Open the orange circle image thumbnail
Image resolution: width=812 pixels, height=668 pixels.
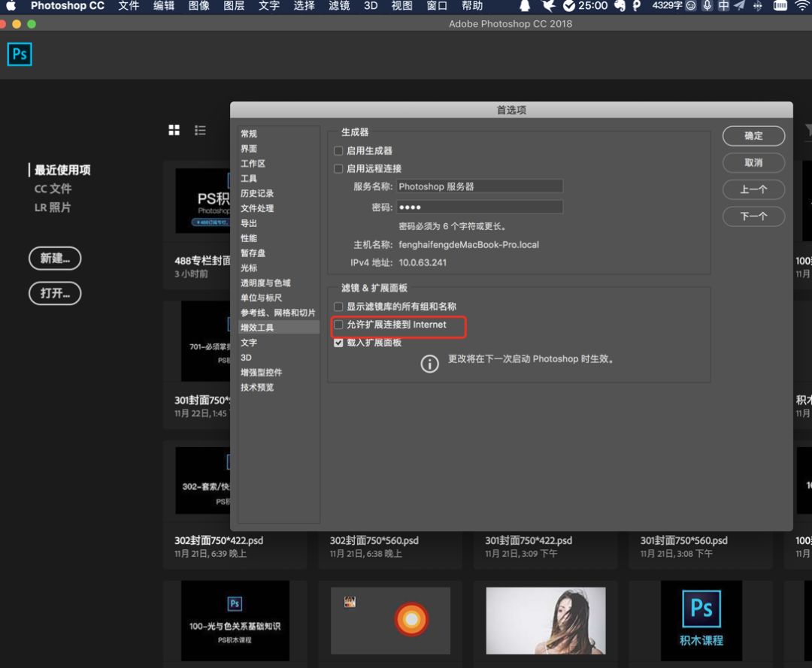click(x=390, y=621)
